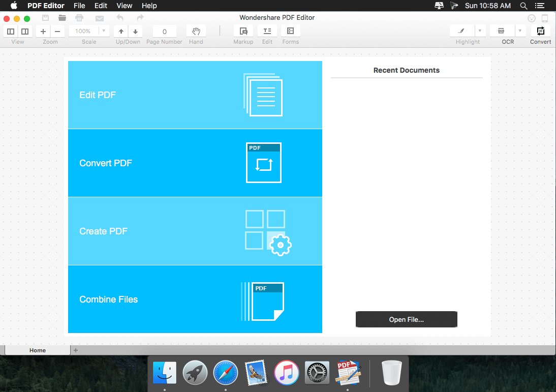
Task: Open the Help menu
Action: 149,6
